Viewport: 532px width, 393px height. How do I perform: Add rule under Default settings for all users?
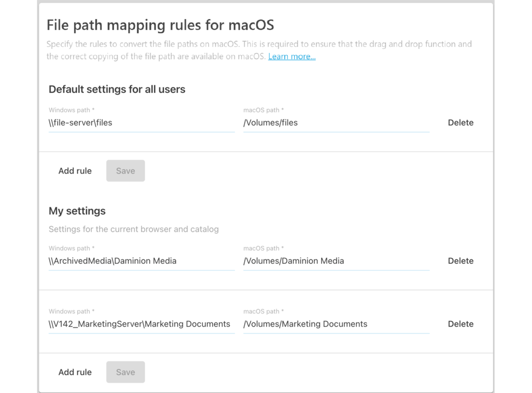coord(75,171)
